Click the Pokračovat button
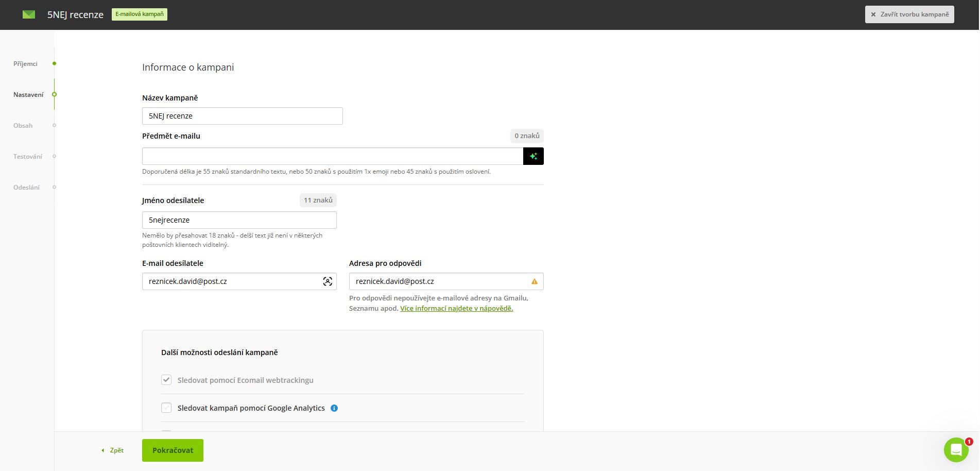 (x=173, y=450)
